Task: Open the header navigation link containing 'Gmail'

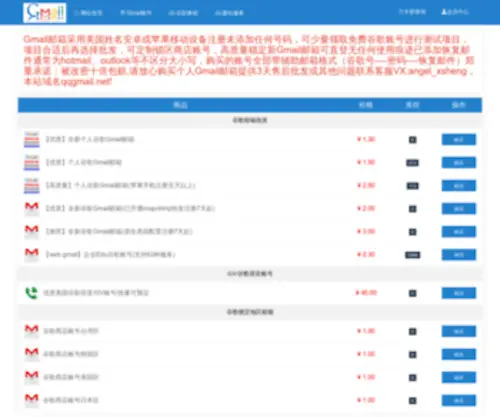Action: click(136, 13)
